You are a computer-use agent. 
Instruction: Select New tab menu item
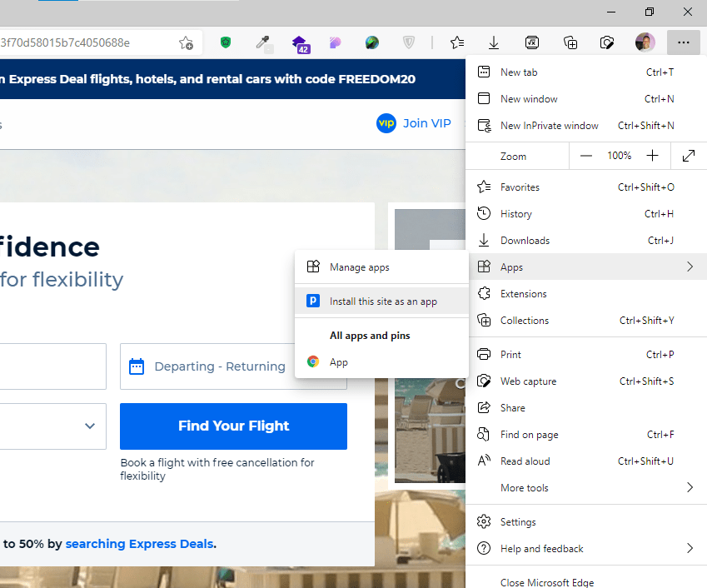tap(586, 72)
